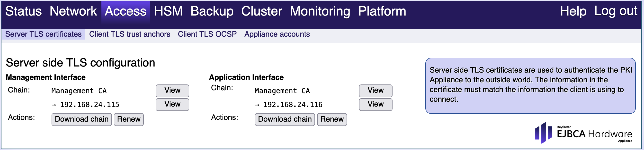644x150 pixels.
Task: Go to the Network section
Action: (73, 11)
